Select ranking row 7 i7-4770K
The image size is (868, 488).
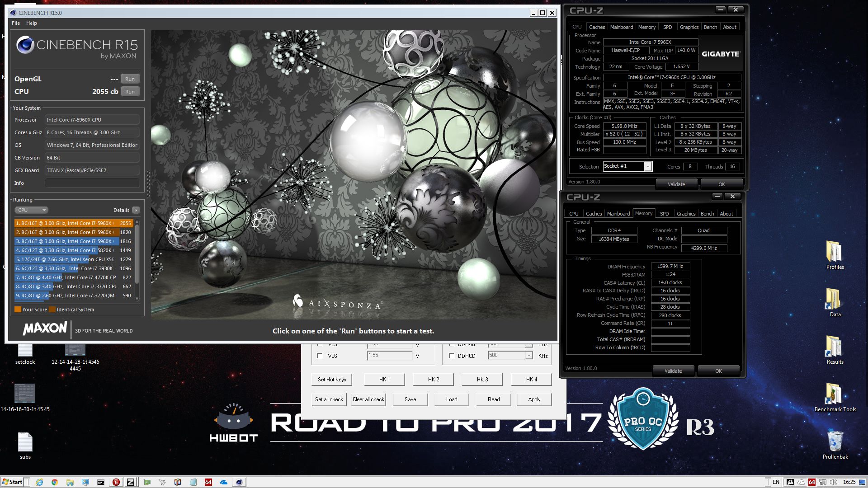tap(73, 277)
